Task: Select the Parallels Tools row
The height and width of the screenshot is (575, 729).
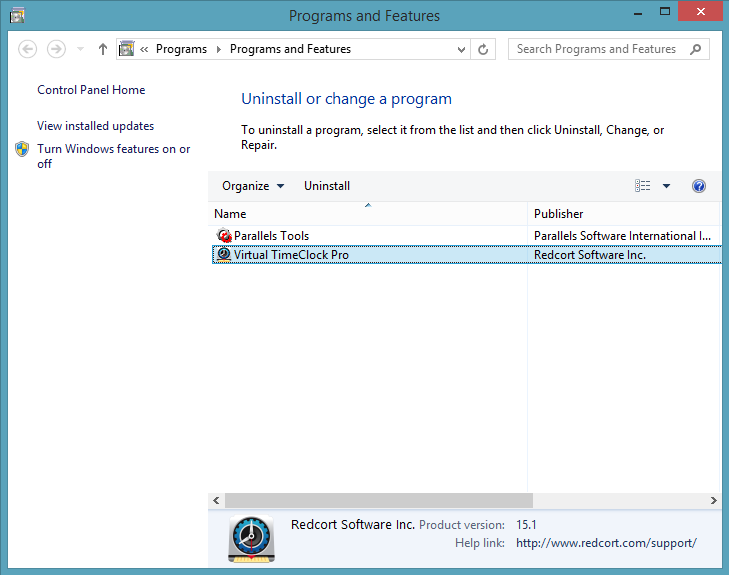Action: pos(466,236)
